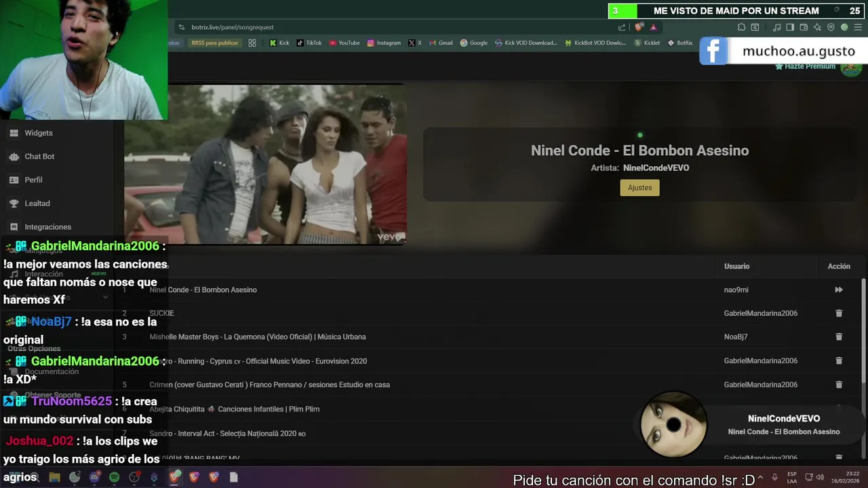Click the Brave Shields lion icon
Screen dimensions: 868x488
coord(639,27)
